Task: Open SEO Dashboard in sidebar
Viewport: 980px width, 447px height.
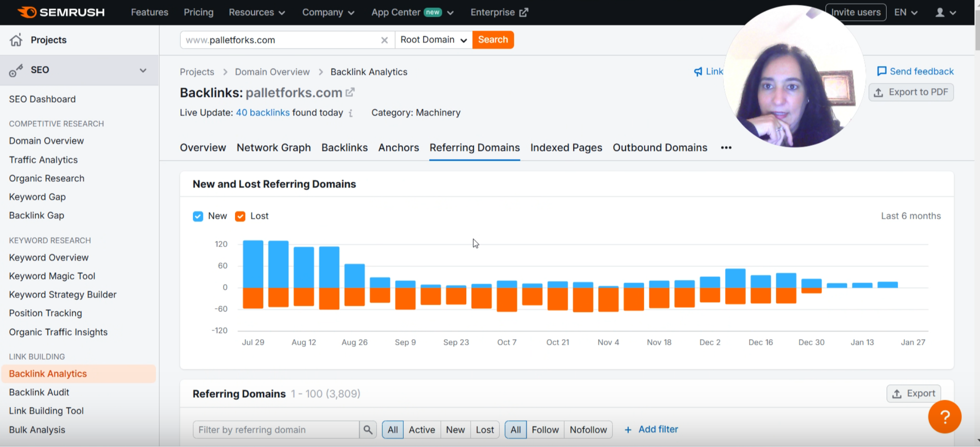Action: coord(42,100)
